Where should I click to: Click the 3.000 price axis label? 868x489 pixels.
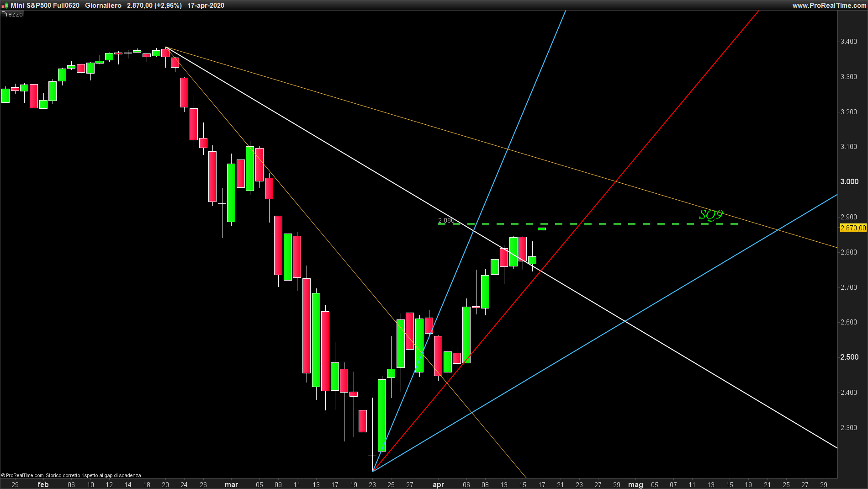(x=849, y=181)
